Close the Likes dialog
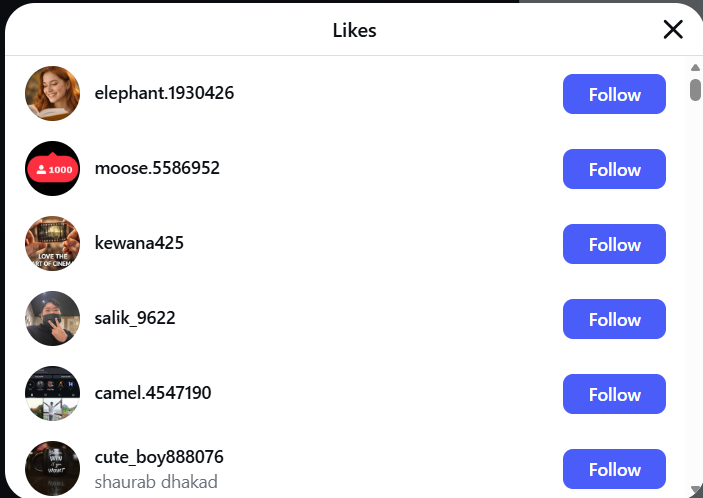Viewport: 703px width, 498px height. (x=673, y=30)
